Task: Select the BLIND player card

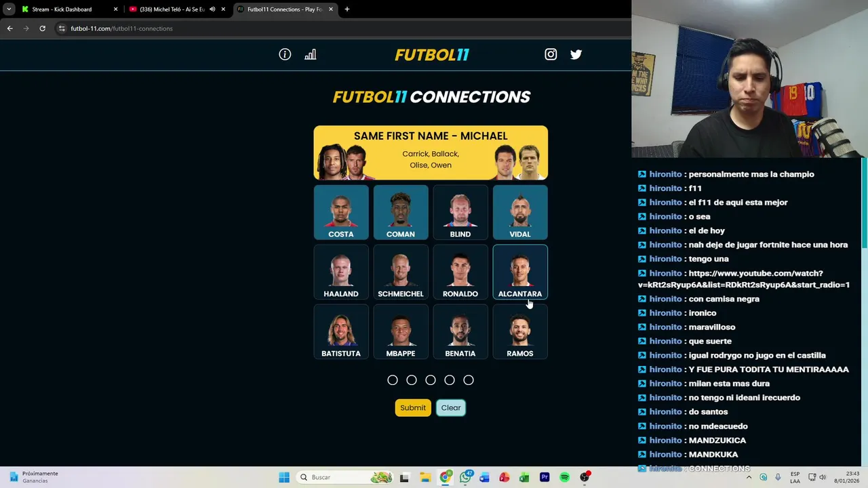Action: pyautogui.click(x=460, y=212)
